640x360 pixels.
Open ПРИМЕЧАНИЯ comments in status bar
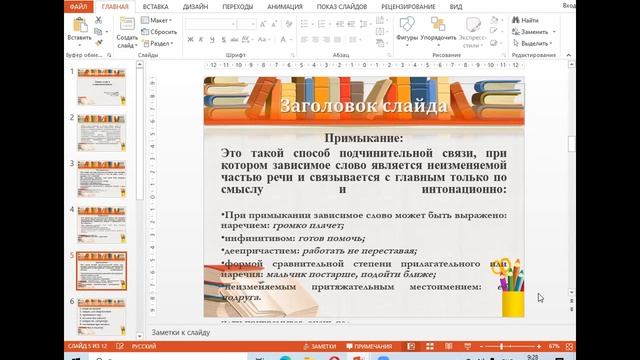point(369,346)
